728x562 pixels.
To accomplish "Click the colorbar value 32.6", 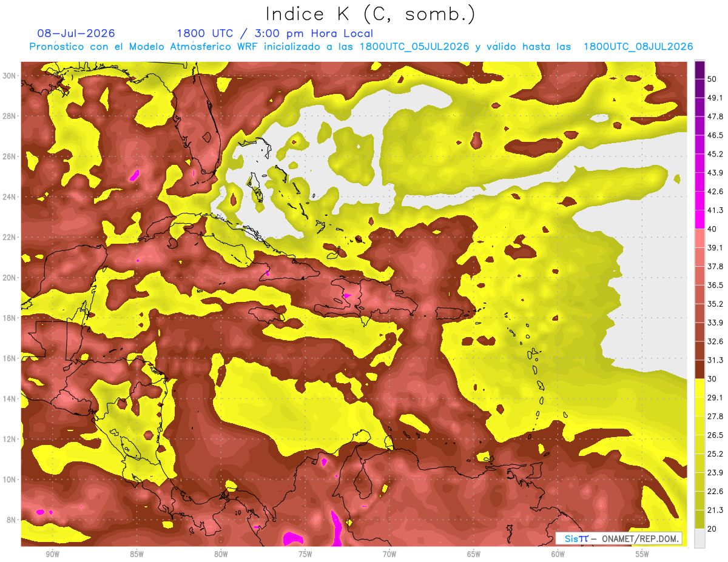I will point(716,341).
